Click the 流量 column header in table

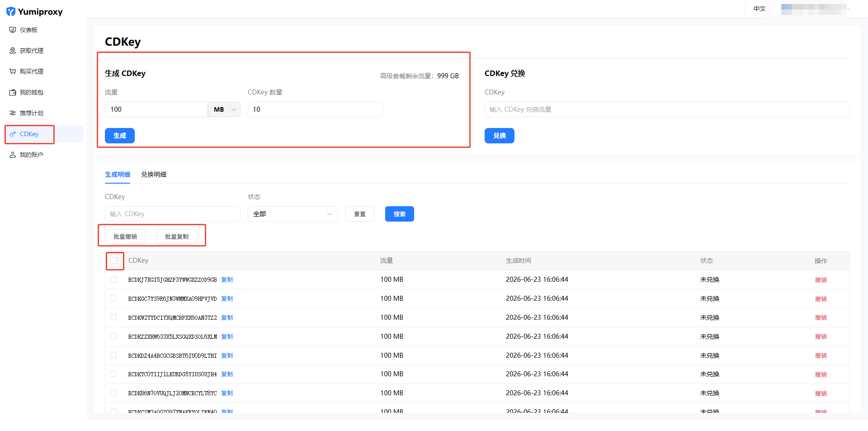point(387,260)
